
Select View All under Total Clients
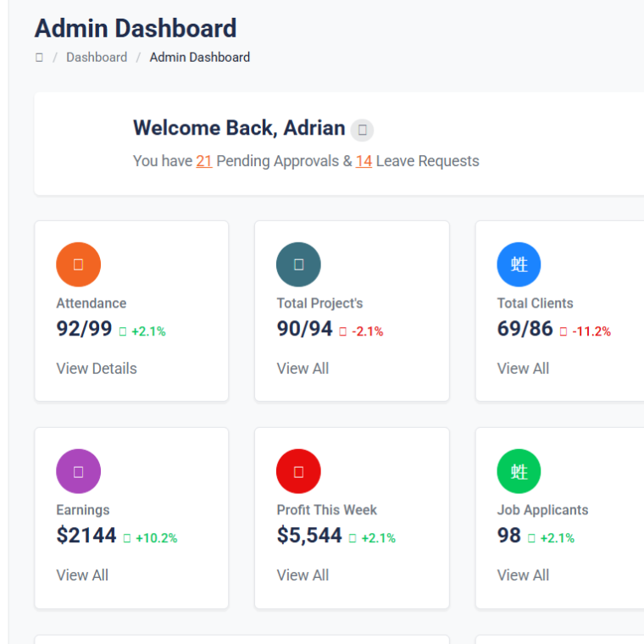(x=523, y=369)
